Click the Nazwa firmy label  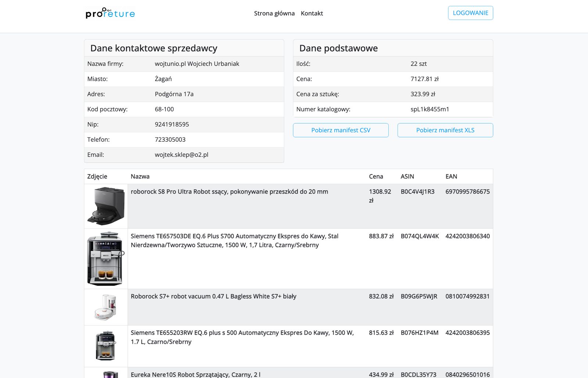point(105,64)
